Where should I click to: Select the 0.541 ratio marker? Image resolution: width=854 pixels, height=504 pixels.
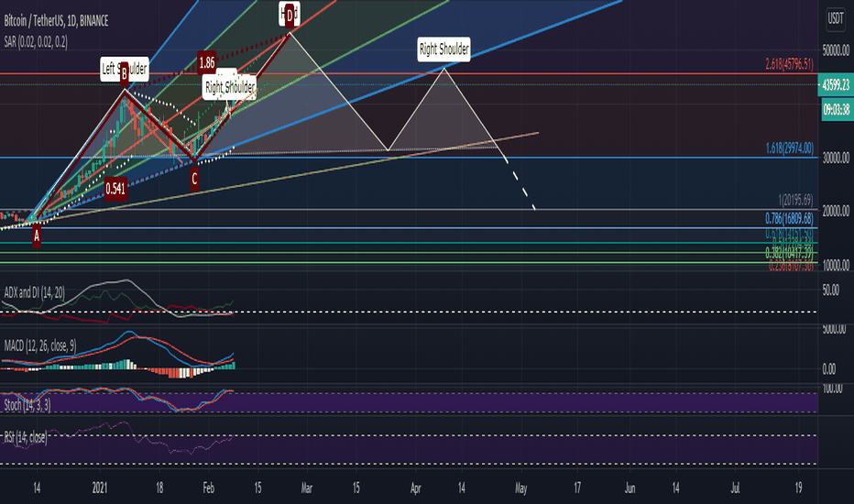[115, 189]
